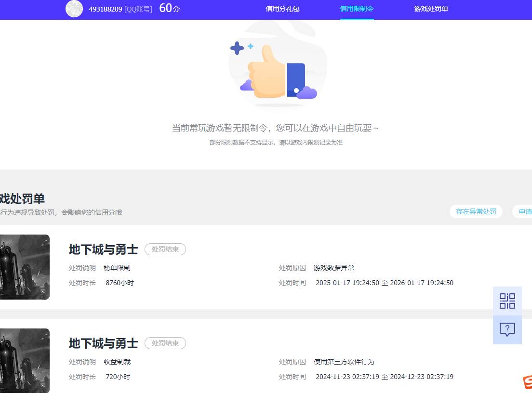This screenshot has height=393, width=532.
Task: Click the 存在异常处罚 button
Action: (476, 211)
